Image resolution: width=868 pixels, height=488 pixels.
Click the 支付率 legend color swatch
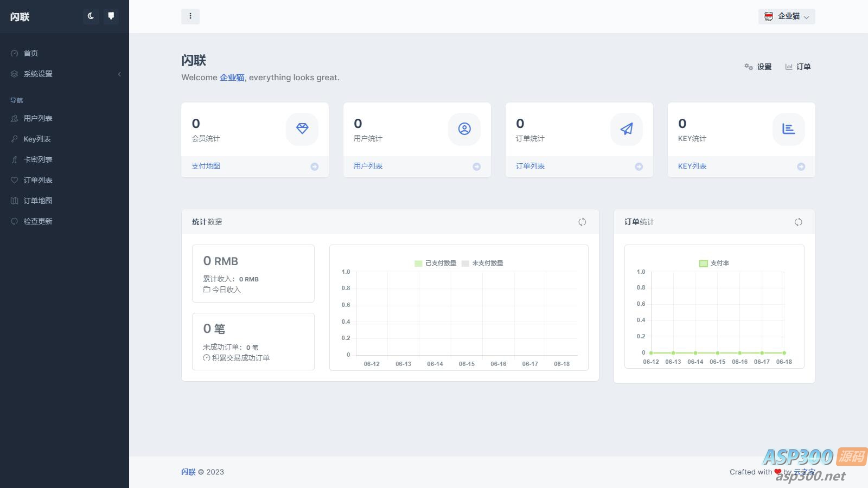click(x=704, y=263)
